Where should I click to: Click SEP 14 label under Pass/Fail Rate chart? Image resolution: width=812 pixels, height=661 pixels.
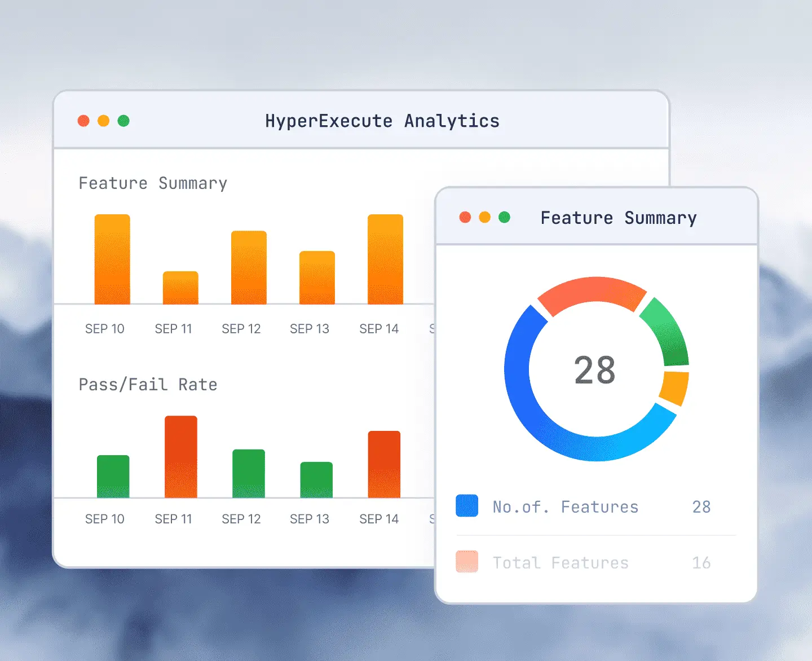pyautogui.click(x=379, y=519)
